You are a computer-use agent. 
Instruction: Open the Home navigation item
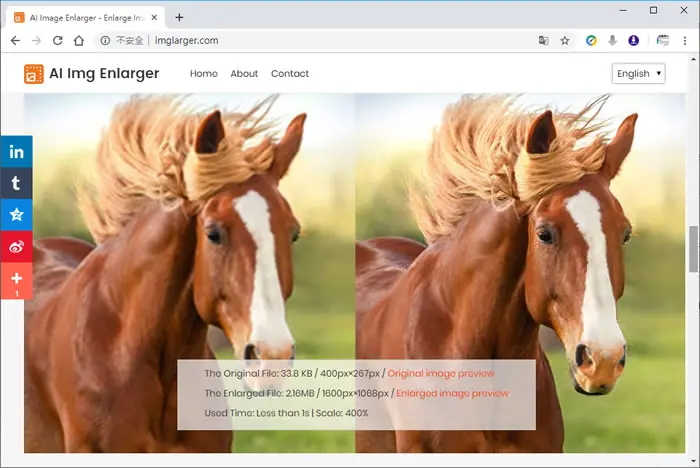point(204,74)
